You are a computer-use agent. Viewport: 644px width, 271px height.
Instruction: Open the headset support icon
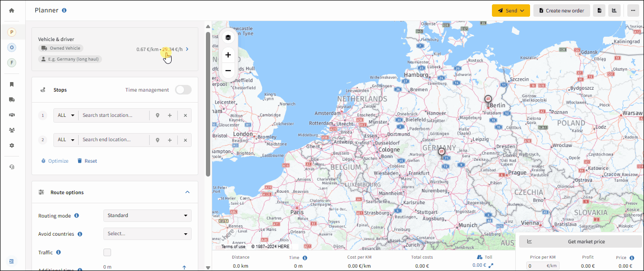[12, 167]
